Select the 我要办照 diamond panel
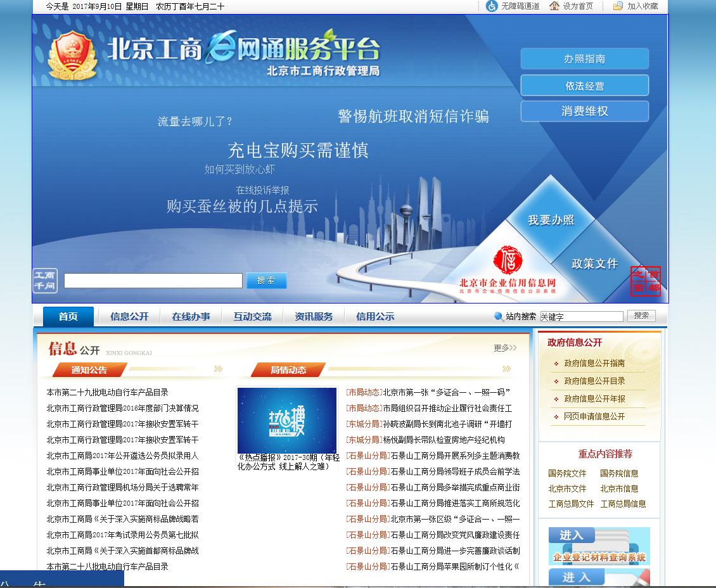This screenshot has height=588, width=716. pyautogui.click(x=551, y=220)
